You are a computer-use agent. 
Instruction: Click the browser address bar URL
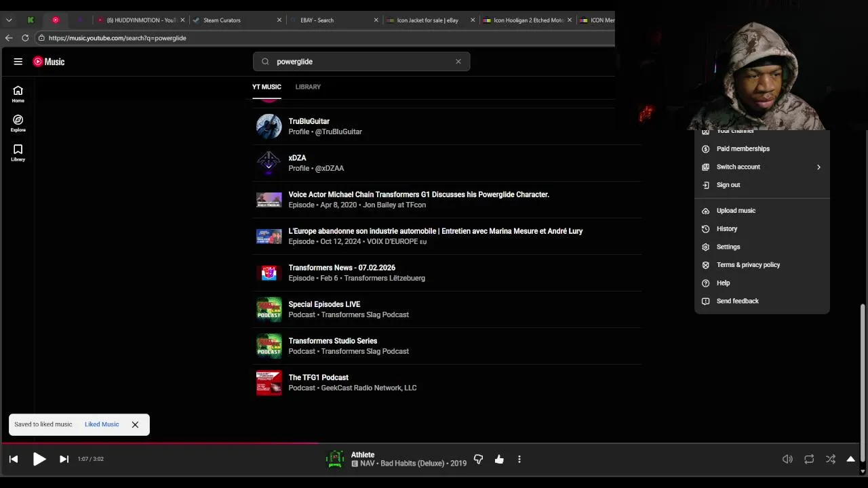tap(117, 38)
